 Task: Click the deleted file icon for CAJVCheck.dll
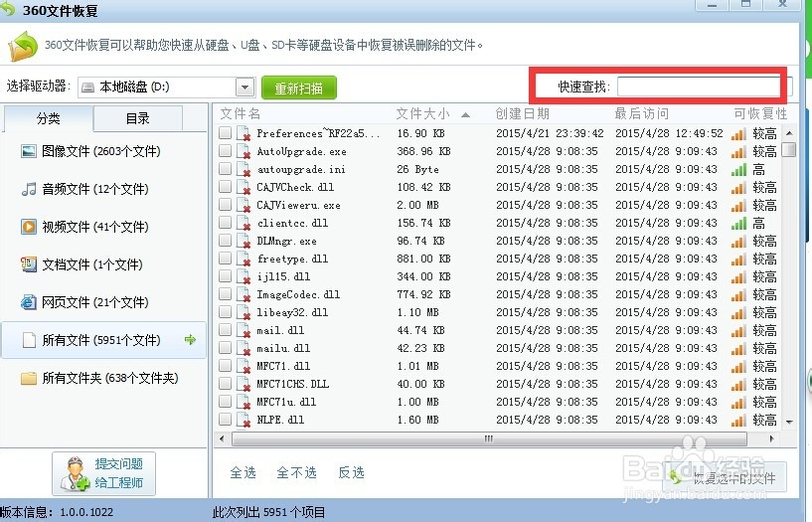(243, 187)
